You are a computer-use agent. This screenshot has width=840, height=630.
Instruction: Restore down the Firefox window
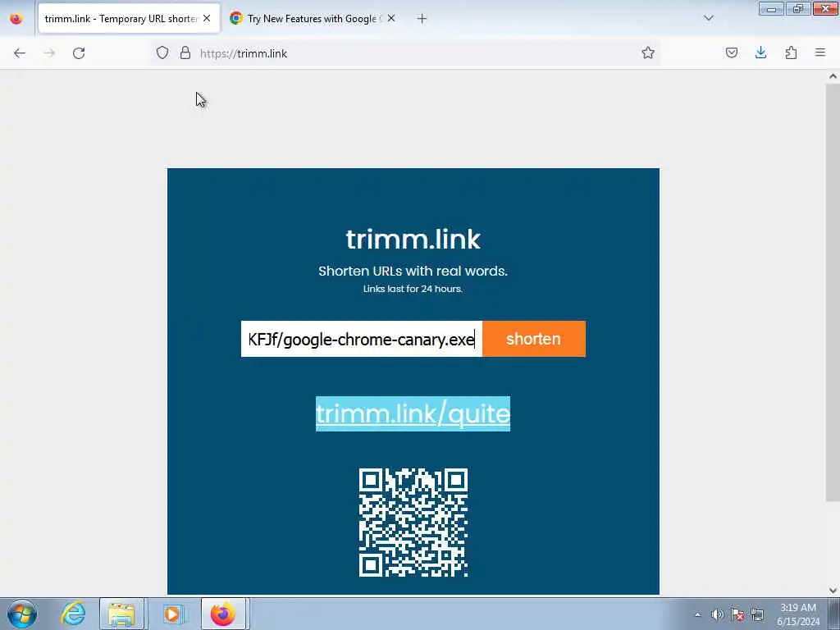click(x=797, y=8)
